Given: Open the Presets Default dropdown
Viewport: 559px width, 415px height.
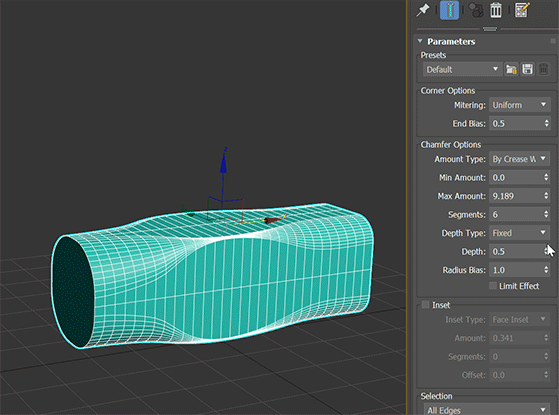Looking at the screenshot, I should tap(462, 69).
